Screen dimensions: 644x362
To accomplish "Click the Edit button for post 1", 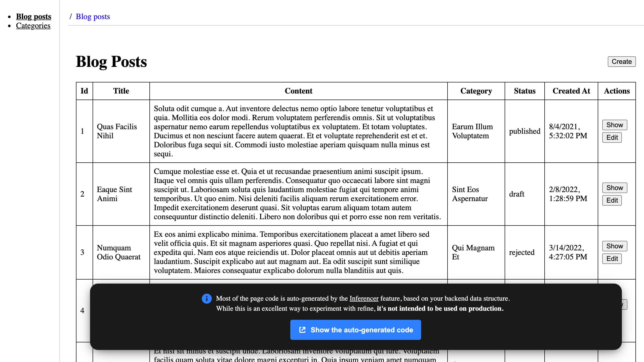I will [612, 137].
